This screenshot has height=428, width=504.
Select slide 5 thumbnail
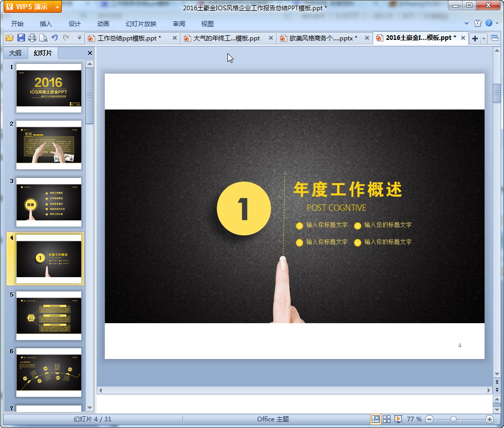(x=49, y=316)
